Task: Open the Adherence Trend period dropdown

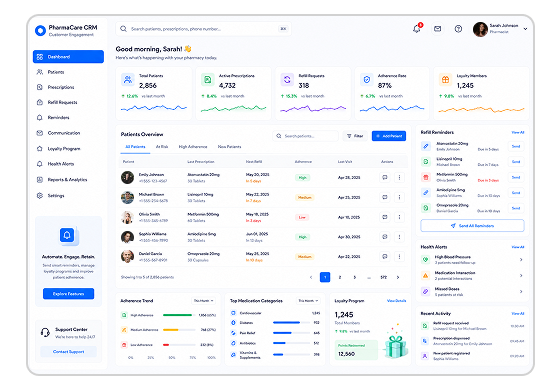Action: click(x=204, y=301)
